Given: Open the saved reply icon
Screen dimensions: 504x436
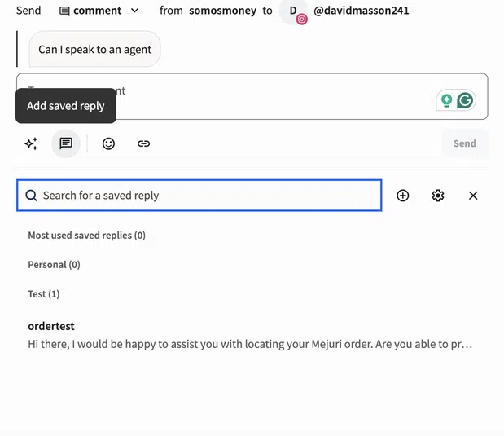Looking at the screenshot, I should point(66,143).
